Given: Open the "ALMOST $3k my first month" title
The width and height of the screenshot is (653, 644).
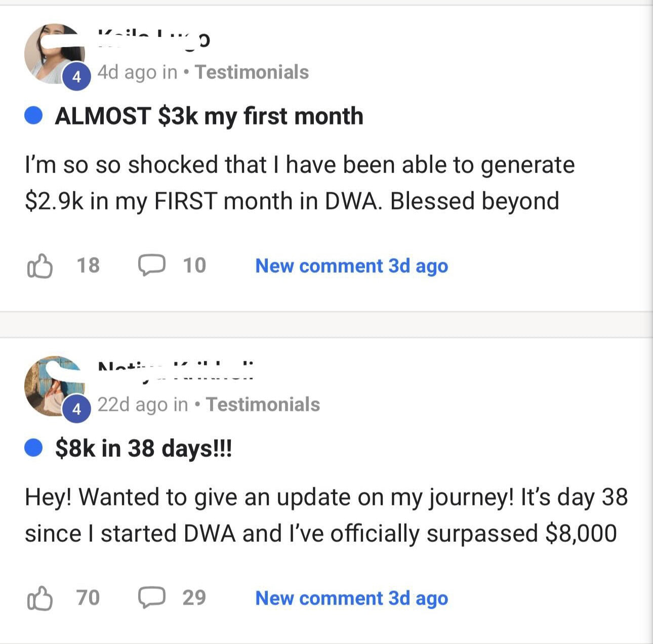Looking at the screenshot, I should [209, 116].
